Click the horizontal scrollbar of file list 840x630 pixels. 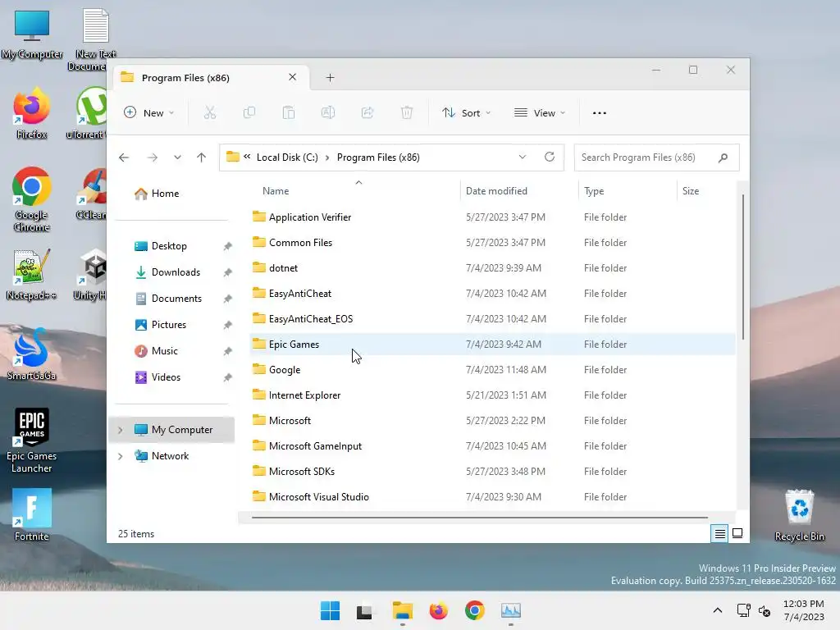pyautogui.click(x=479, y=518)
